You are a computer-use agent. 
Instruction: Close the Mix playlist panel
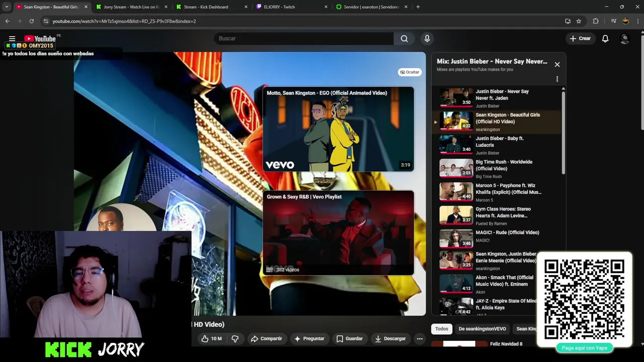pos(557,64)
